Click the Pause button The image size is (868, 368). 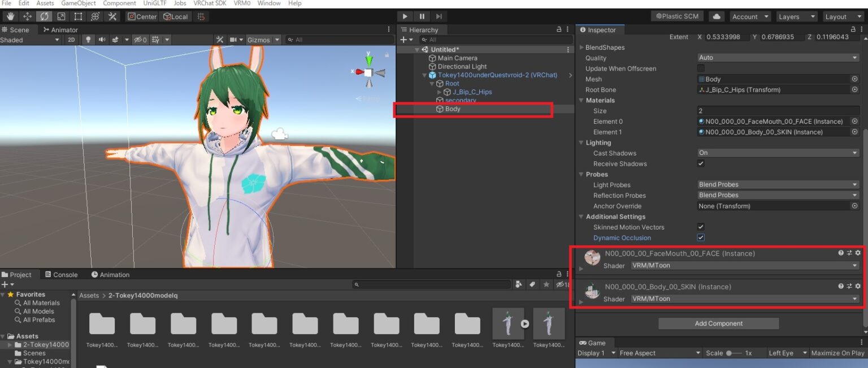(422, 16)
